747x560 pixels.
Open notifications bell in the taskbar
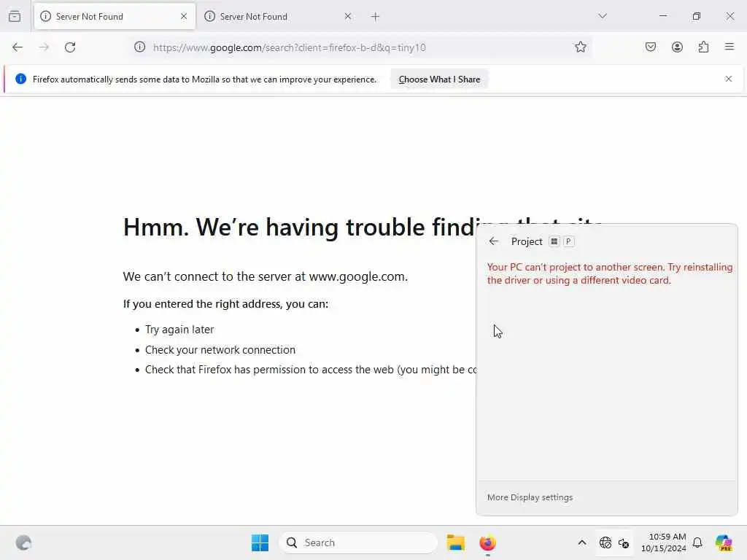[x=697, y=542]
